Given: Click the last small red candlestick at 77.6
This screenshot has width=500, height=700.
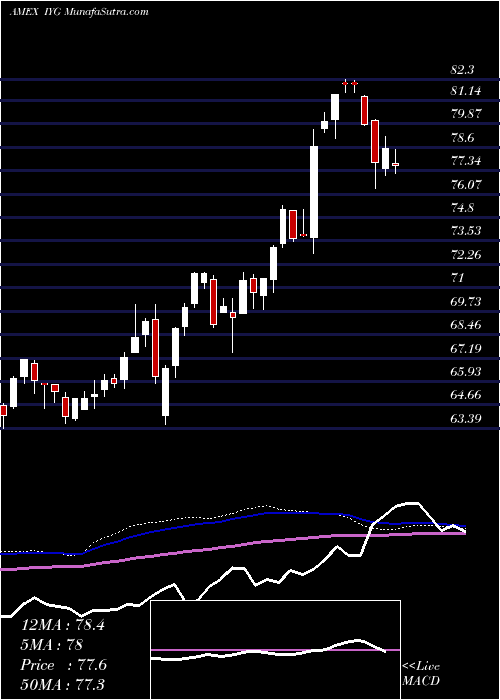Looking at the screenshot, I should [x=396, y=164].
